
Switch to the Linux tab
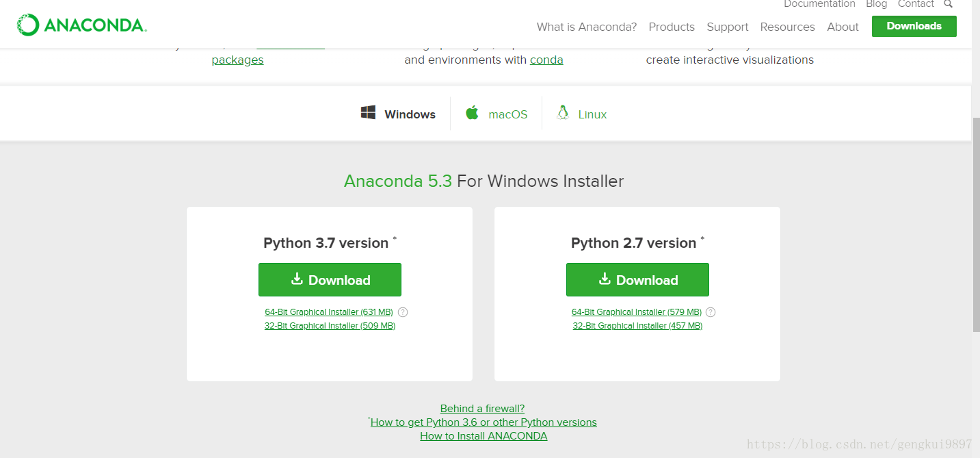[581, 114]
